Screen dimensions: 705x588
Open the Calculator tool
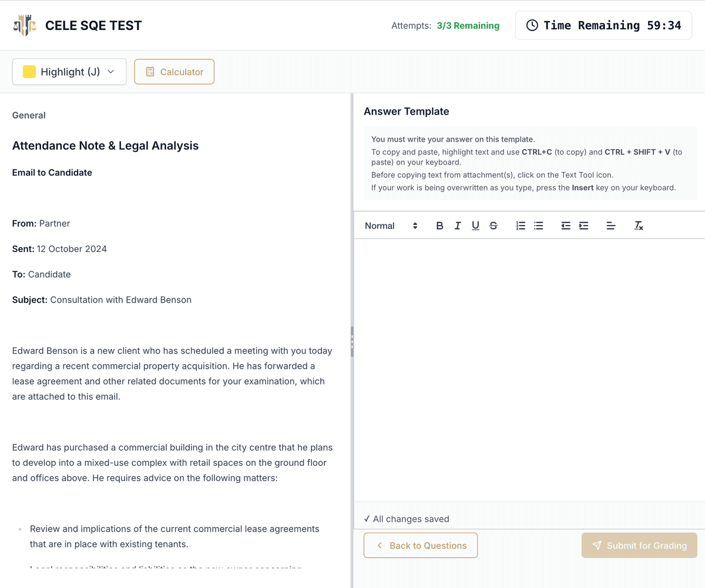pyautogui.click(x=174, y=71)
